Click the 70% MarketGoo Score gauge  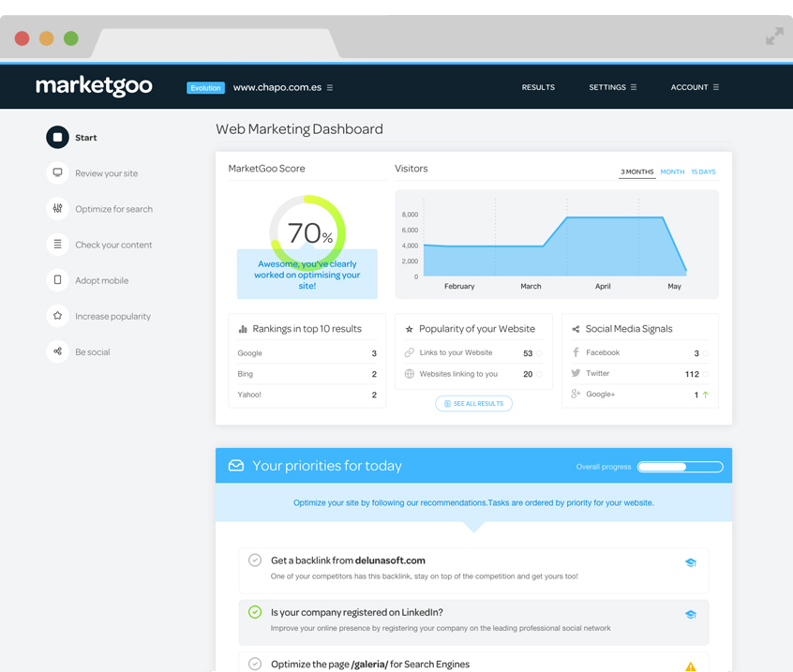[x=307, y=233]
